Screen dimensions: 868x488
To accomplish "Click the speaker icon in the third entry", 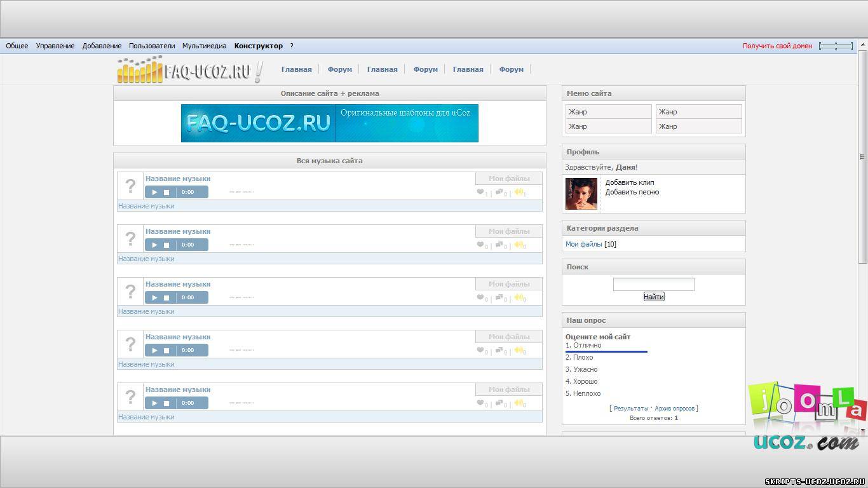I will click(x=519, y=297).
